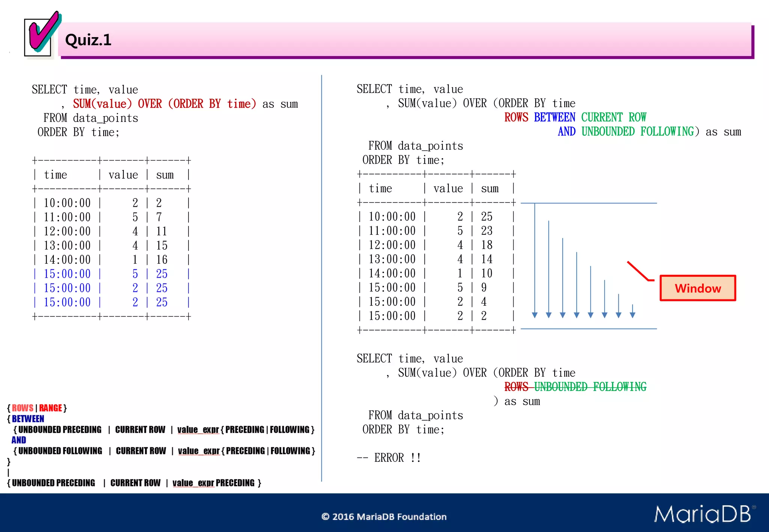769x532 pixels.
Task: Click sum 23 in right table
Action: (487, 231)
